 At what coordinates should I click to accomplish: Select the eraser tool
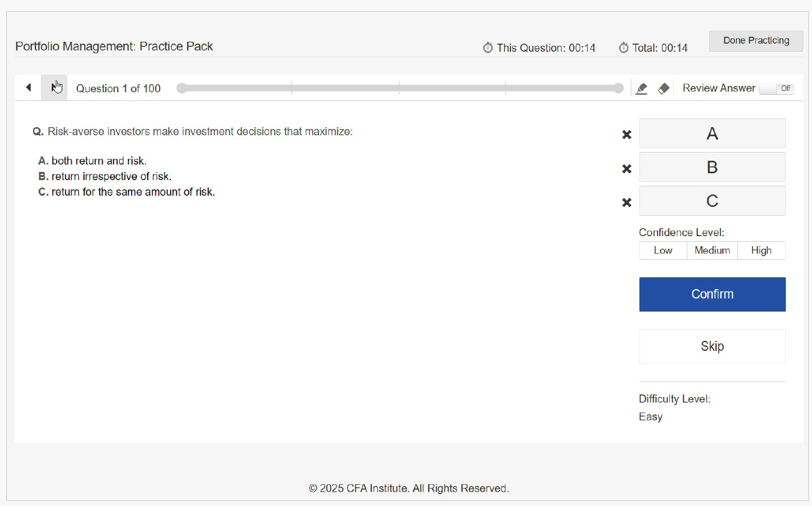[x=664, y=88]
